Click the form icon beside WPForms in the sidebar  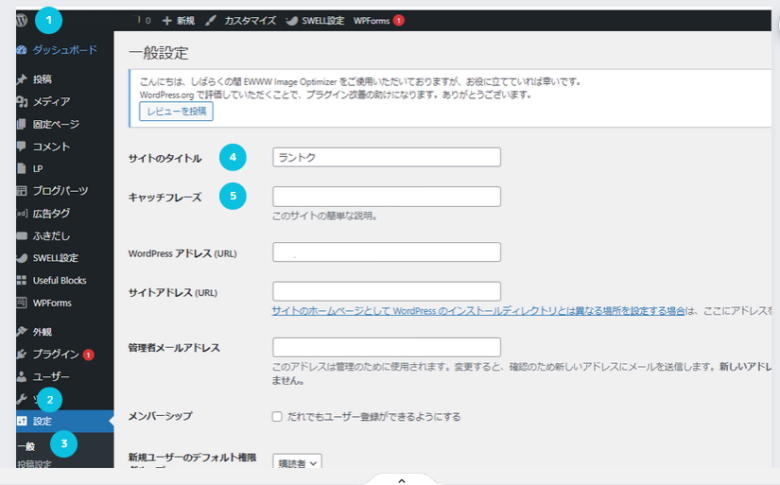pyautogui.click(x=21, y=302)
